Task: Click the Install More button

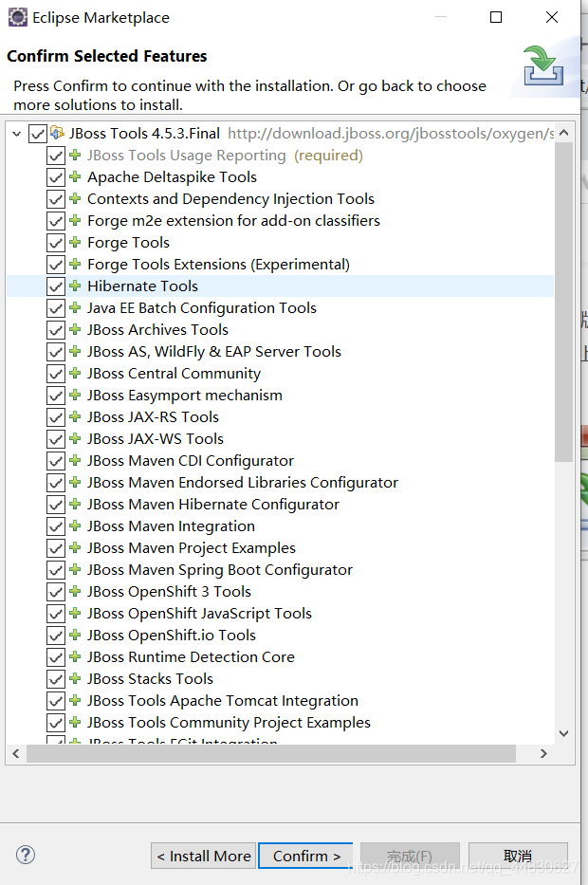Action: pos(203,857)
